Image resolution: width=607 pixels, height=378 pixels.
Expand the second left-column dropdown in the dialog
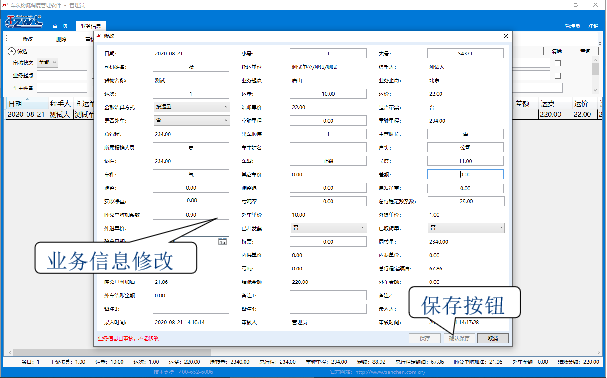tap(192, 120)
